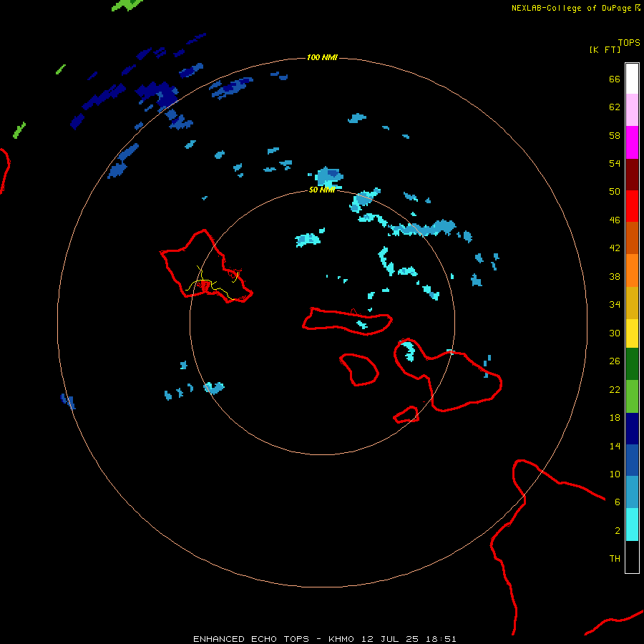Click the TH threshold label
The image size is (644, 644).
click(615, 559)
